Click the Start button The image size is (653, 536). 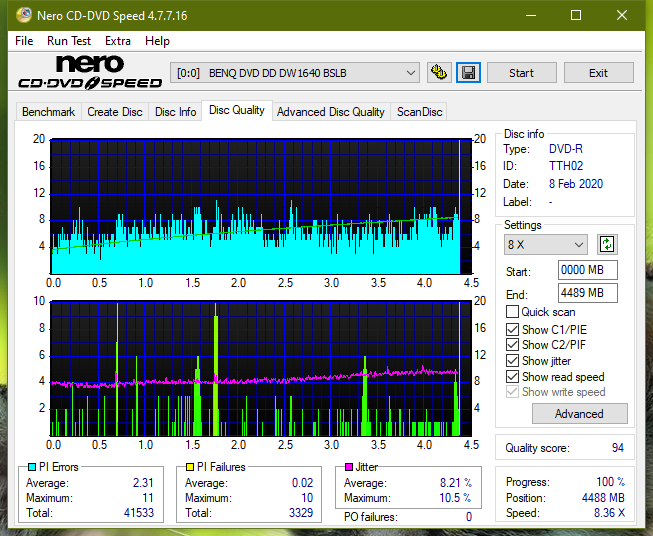click(x=521, y=73)
